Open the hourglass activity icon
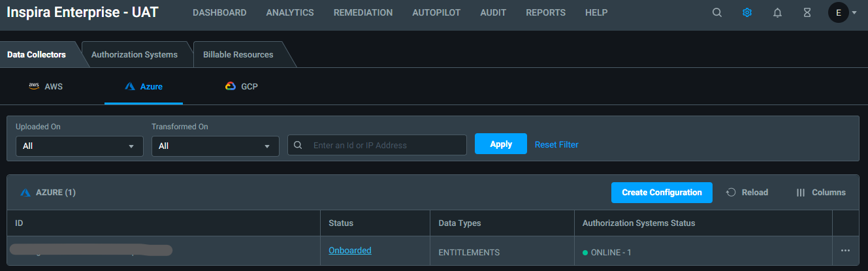Viewport: 868px width, 271px height. click(807, 12)
